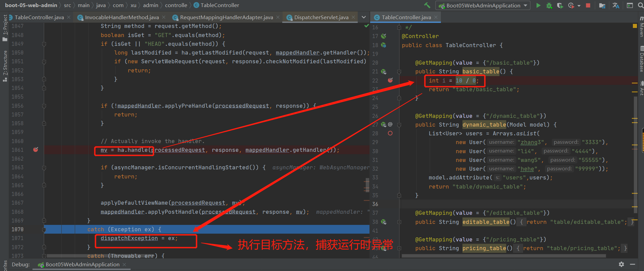Click the src breadcrumb item
The width and height of the screenshot is (644, 271).
(x=67, y=5)
